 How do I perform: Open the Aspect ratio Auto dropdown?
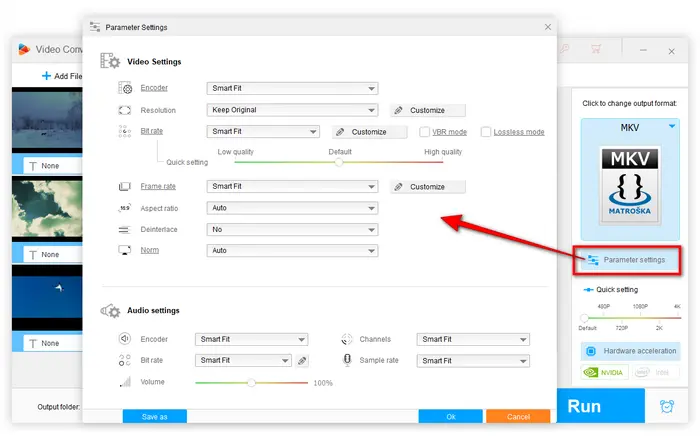(292, 208)
